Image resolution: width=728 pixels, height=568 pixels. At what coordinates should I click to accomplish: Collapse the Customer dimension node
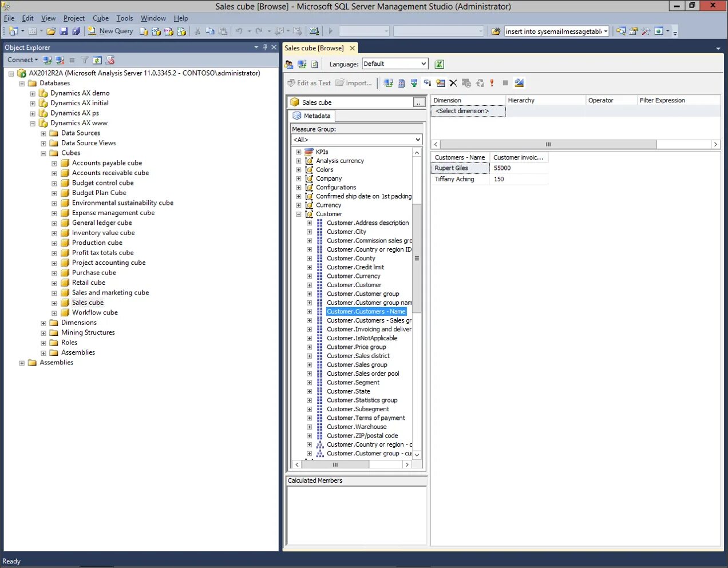tap(298, 214)
